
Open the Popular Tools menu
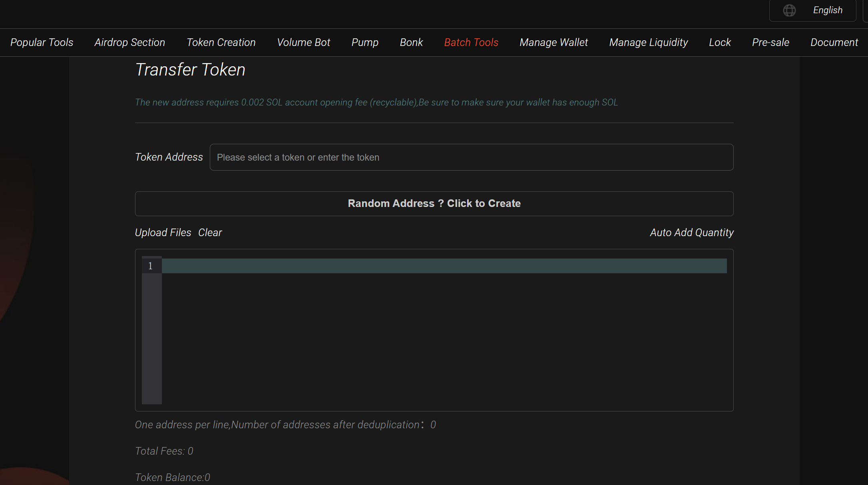pyautogui.click(x=42, y=42)
